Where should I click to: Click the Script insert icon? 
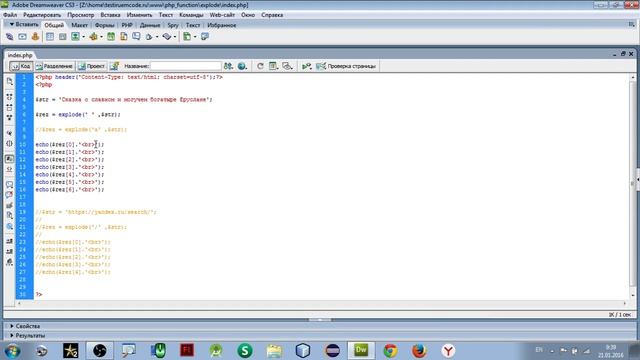click(167, 37)
